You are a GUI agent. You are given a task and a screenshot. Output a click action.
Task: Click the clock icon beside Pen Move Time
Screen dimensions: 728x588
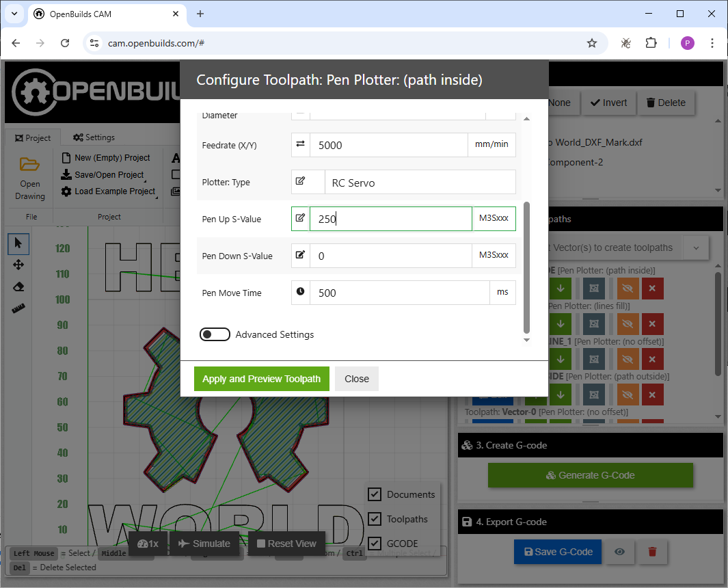pos(300,292)
